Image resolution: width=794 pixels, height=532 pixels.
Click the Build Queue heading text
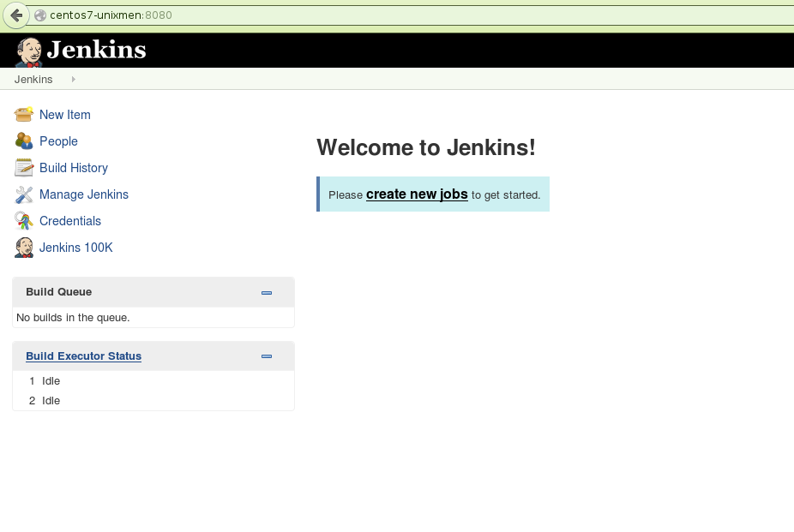(59, 292)
